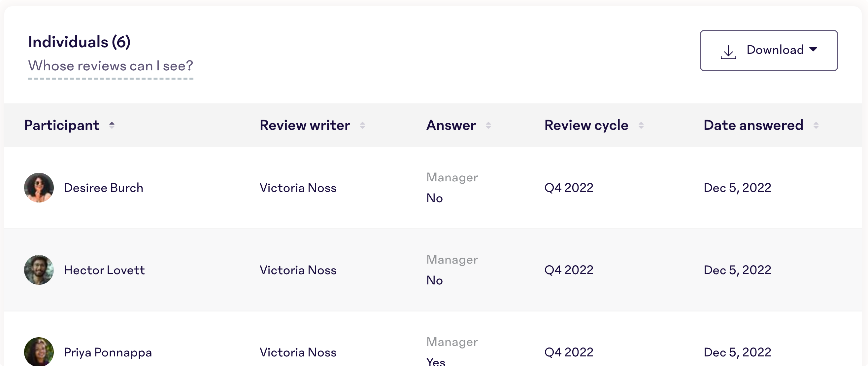Sort by Review writer arrow icon
This screenshot has height=366, width=868.
coord(362,126)
